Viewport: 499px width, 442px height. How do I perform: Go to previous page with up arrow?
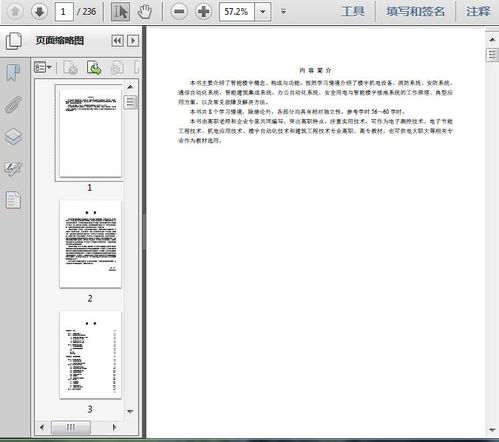(x=15, y=12)
